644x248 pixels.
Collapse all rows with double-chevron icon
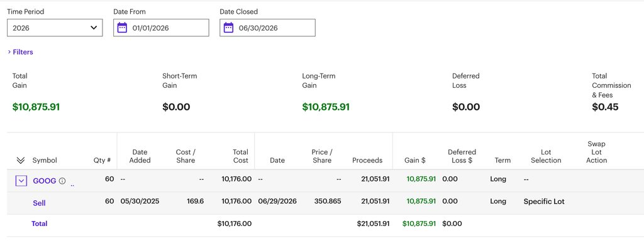pyautogui.click(x=21, y=160)
